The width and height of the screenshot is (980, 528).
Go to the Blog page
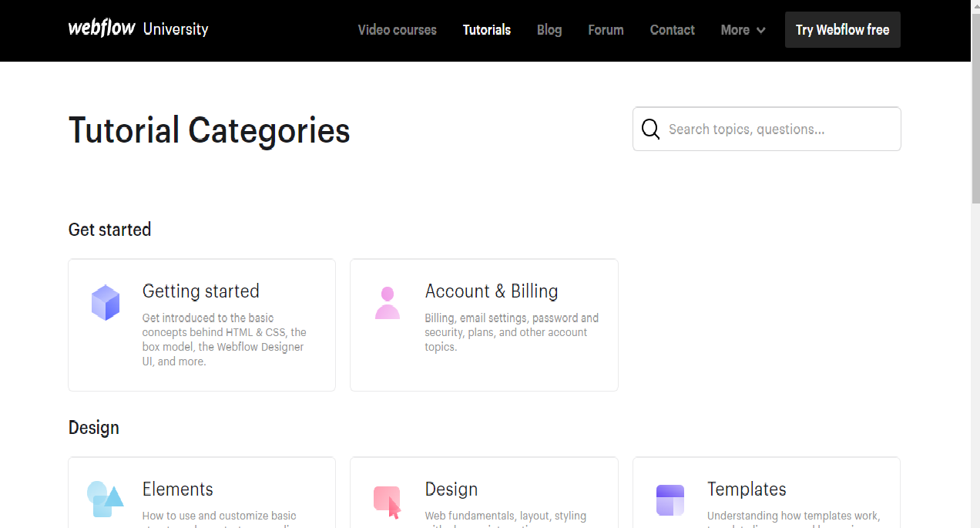[549, 30]
